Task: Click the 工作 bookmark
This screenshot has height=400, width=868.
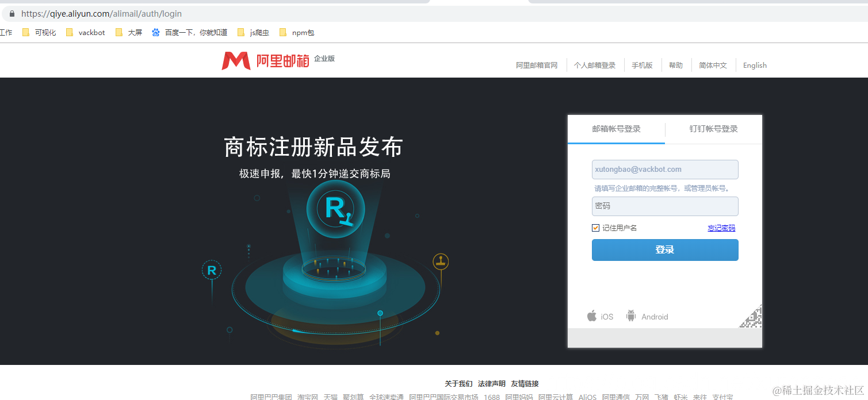Action: coord(6,33)
